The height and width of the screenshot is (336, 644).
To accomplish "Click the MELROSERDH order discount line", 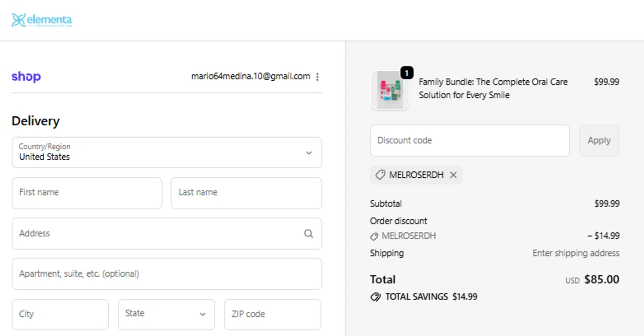I will tap(403, 236).
